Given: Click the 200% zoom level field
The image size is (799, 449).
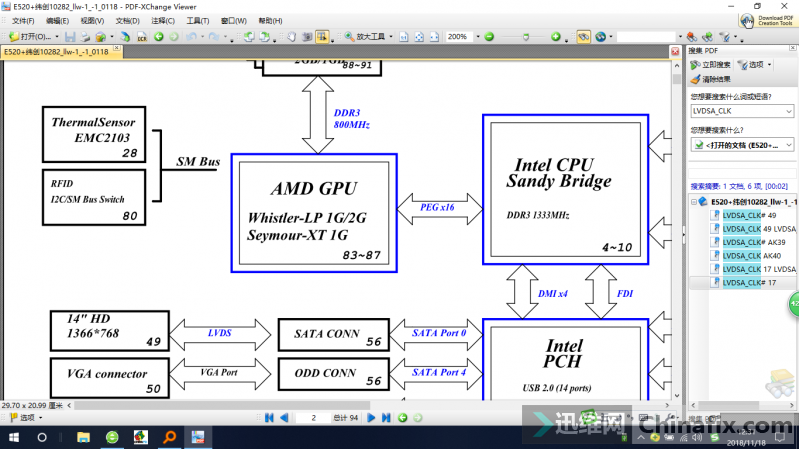Looking at the screenshot, I should [x=459, y=37].
